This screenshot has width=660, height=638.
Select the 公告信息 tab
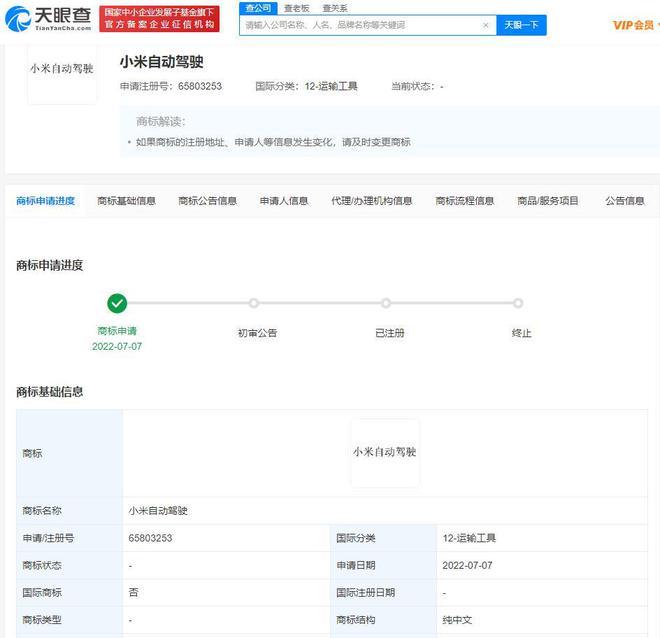[625, 201]
